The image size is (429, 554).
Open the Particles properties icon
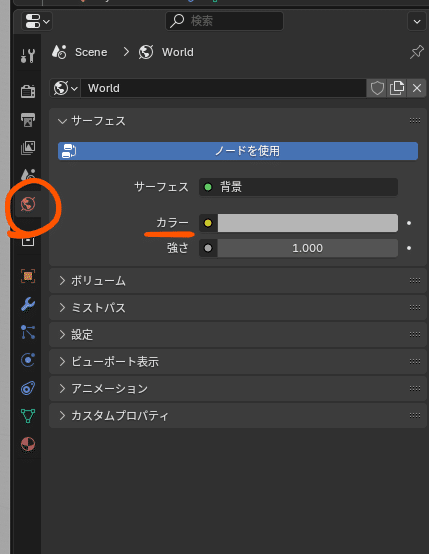coord(28,332)
